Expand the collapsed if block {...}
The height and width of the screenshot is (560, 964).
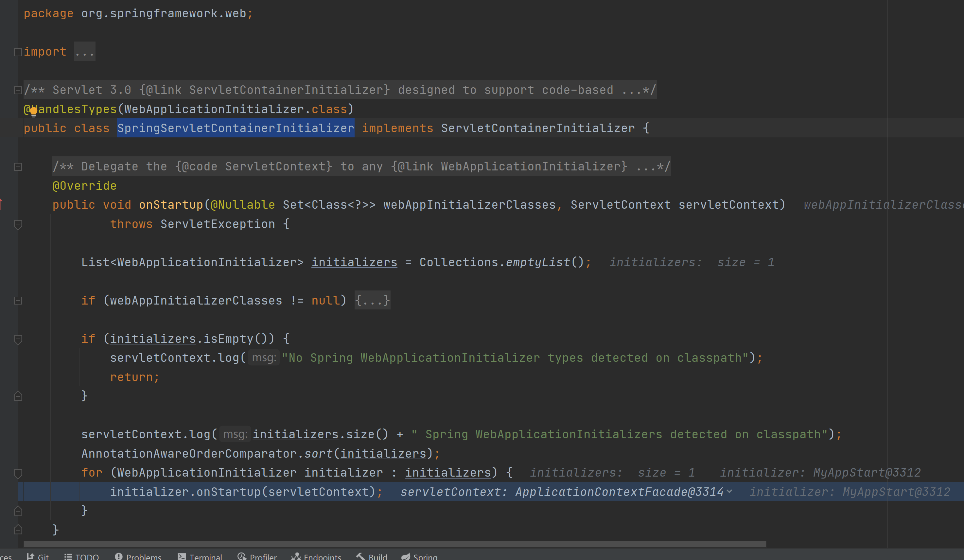[x=372, y=301]
